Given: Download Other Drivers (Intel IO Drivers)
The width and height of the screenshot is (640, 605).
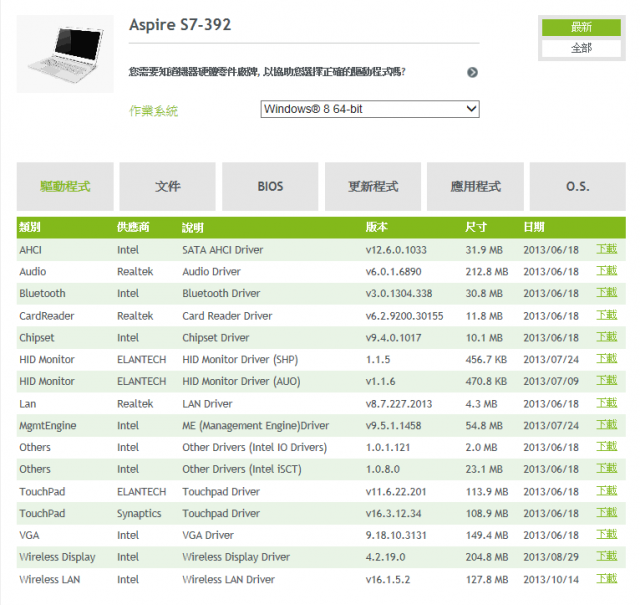Looking at the screenshot, I should pyautogui.click(x=607, y=446).
